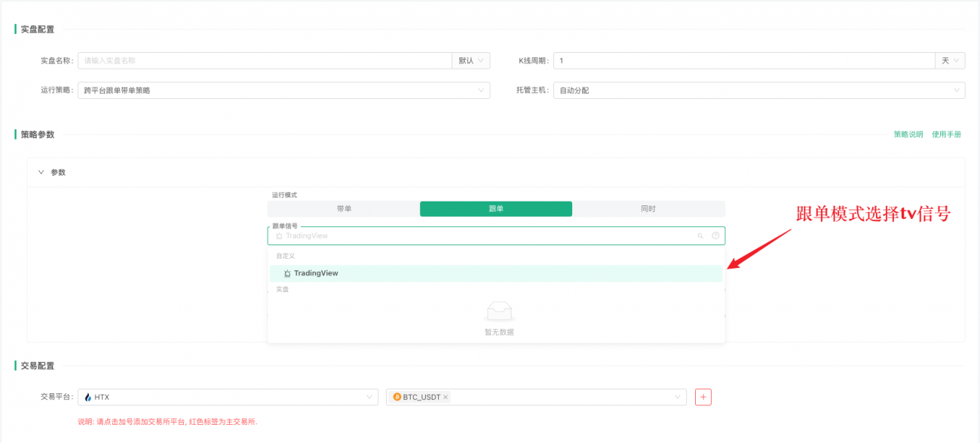Image resolution: width=980 pixels, height=443 pixels.
Task: Add an exchange with the plus button
Action: click(x=703, y=397)
